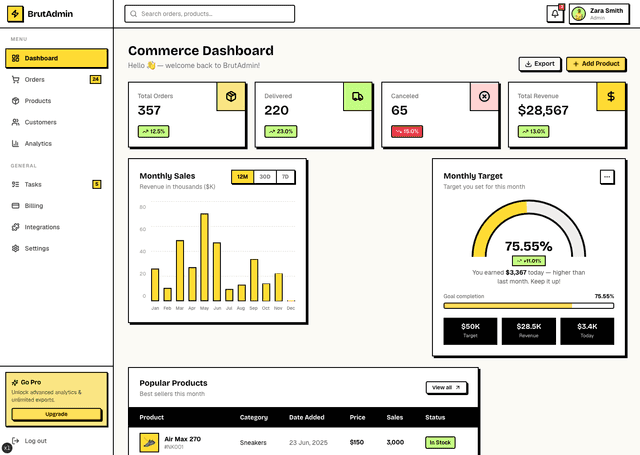This screenshot has width=640, height=455.
Task: Click the BrutAdmin lightning bolt logo
Action: (15, 14)
